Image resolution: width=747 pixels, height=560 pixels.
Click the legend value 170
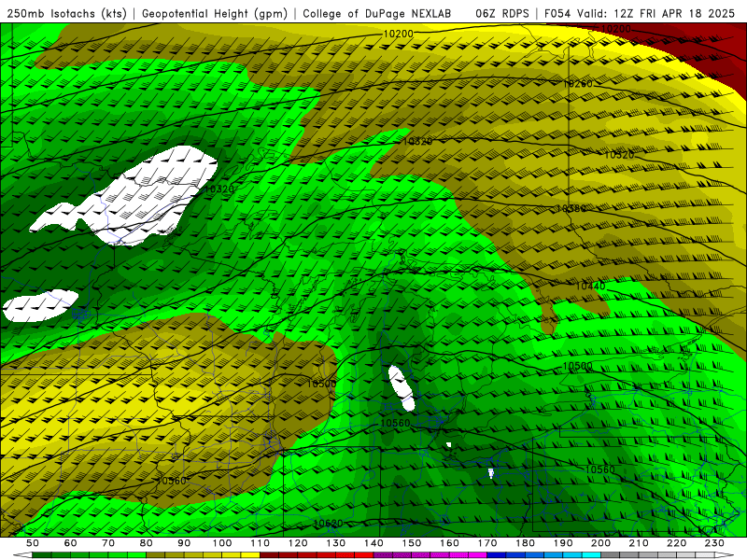coord(487,543)
